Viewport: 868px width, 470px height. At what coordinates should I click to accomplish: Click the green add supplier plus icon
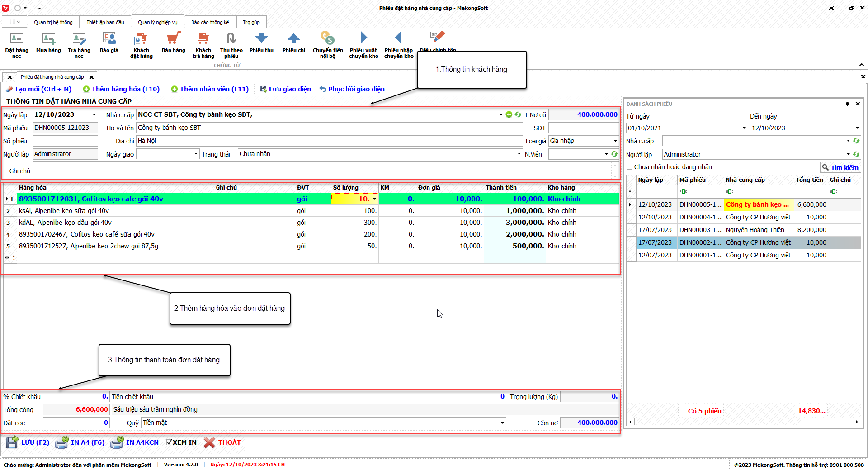[509, 115]
